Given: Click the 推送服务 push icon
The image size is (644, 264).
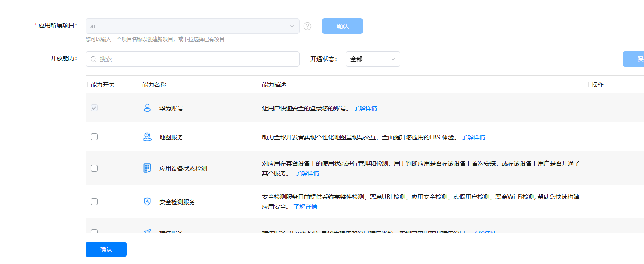Looking at the screenshot, I should click(x=147, y=231).
